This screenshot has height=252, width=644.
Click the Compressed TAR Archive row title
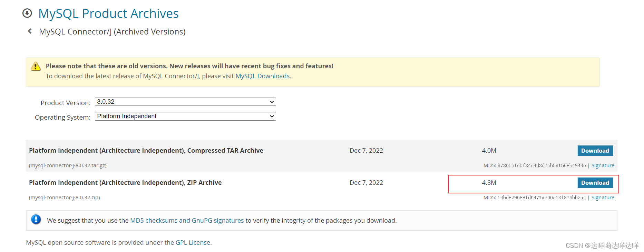pyautogui.click(x=146, y=151)
